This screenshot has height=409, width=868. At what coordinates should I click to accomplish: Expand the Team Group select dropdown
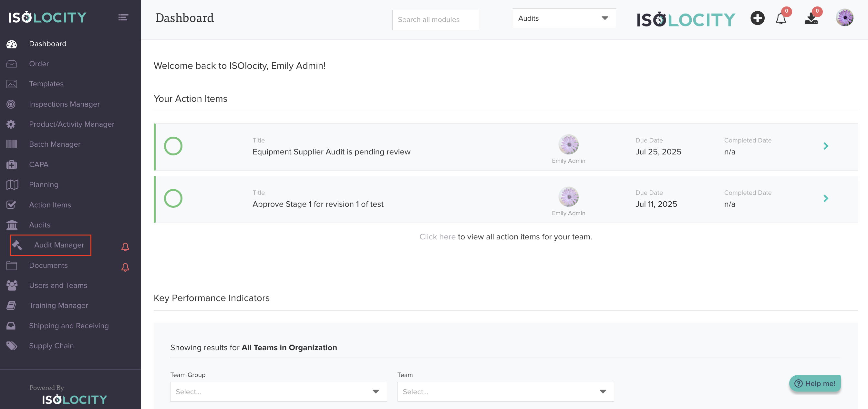coord(278,392)
